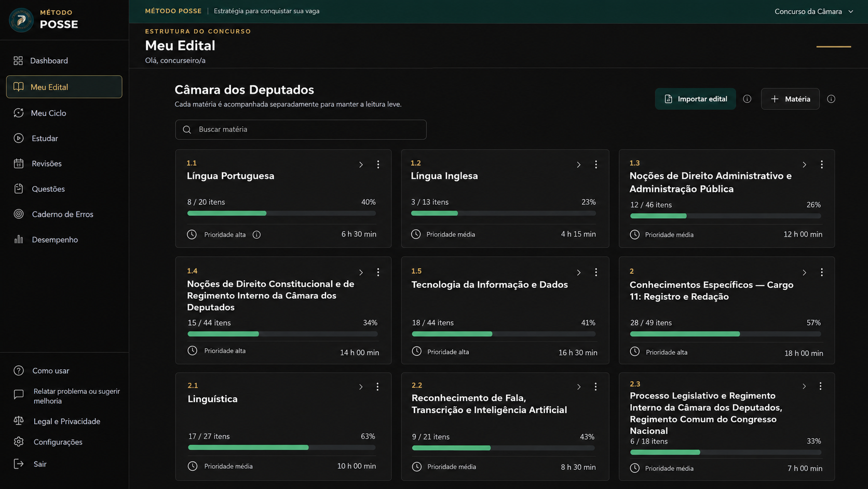Expand Tecnologia da Informação e Dados chevron
868x489 pixels.
pos(578,272)
